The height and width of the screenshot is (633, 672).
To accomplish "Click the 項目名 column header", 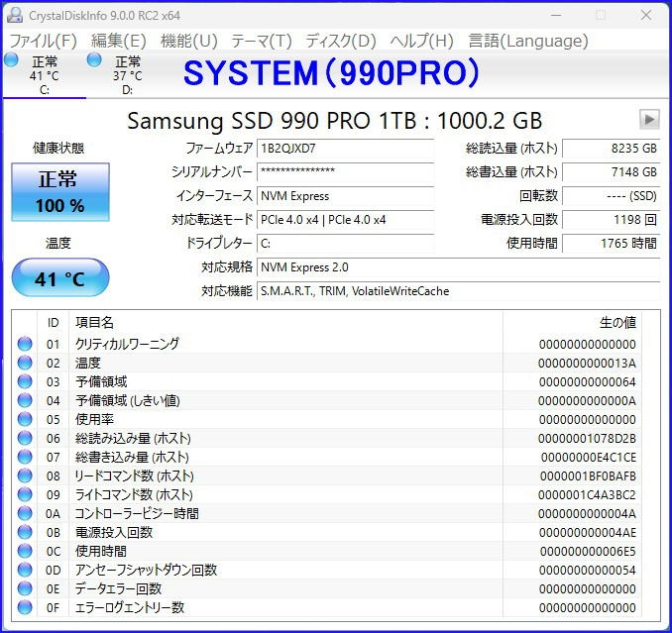I will [x=285, y=323].
